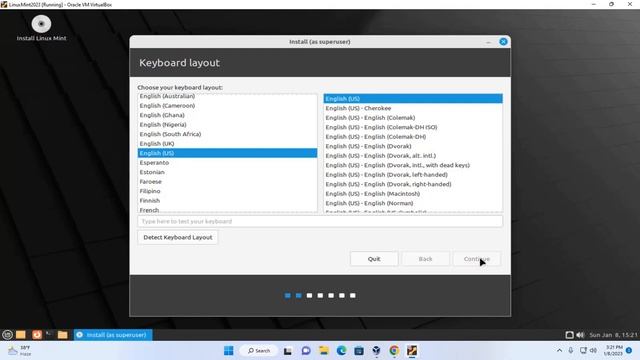
Task: Select Finnish layout
Action: coord(227,200)
